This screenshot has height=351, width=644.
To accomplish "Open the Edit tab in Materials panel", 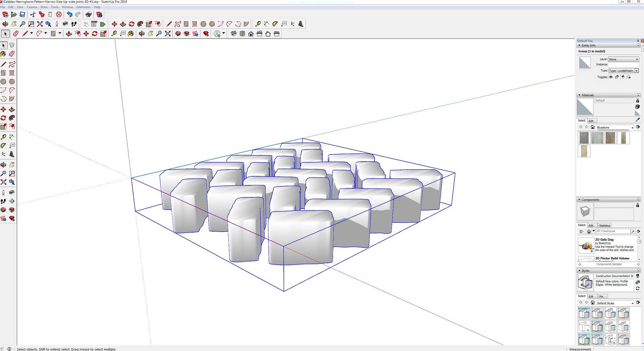I will (591, 121).
